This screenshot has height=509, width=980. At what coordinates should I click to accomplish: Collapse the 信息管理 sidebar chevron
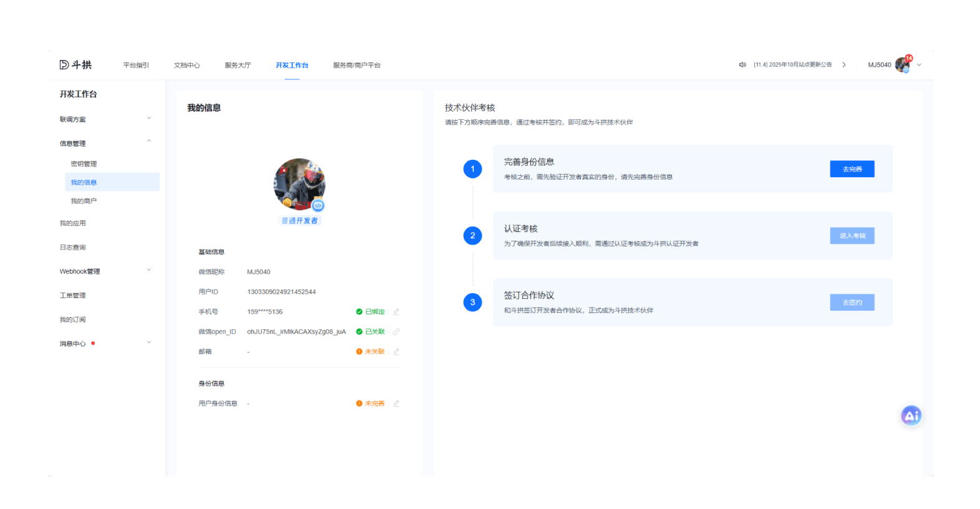(149, 141)
